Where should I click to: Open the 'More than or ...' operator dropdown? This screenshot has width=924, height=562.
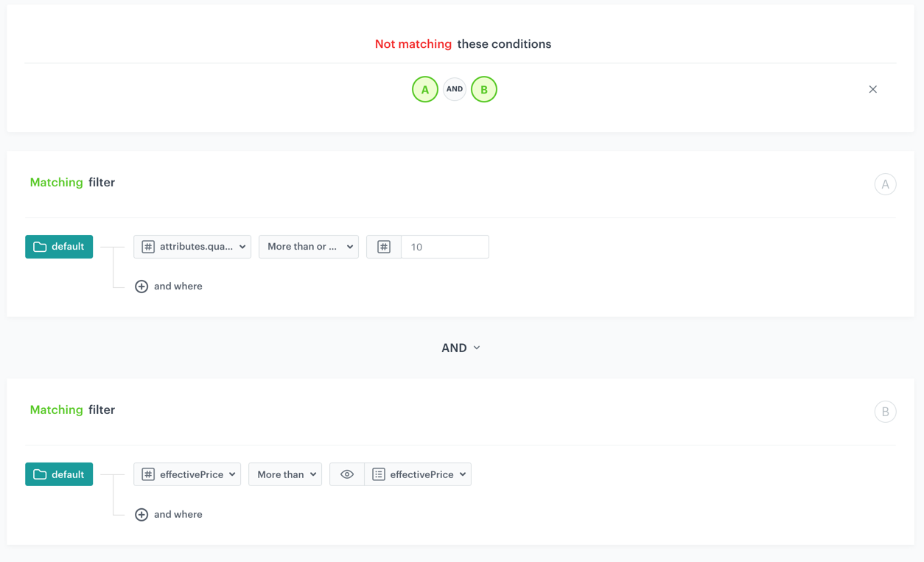tap(309, 247)
